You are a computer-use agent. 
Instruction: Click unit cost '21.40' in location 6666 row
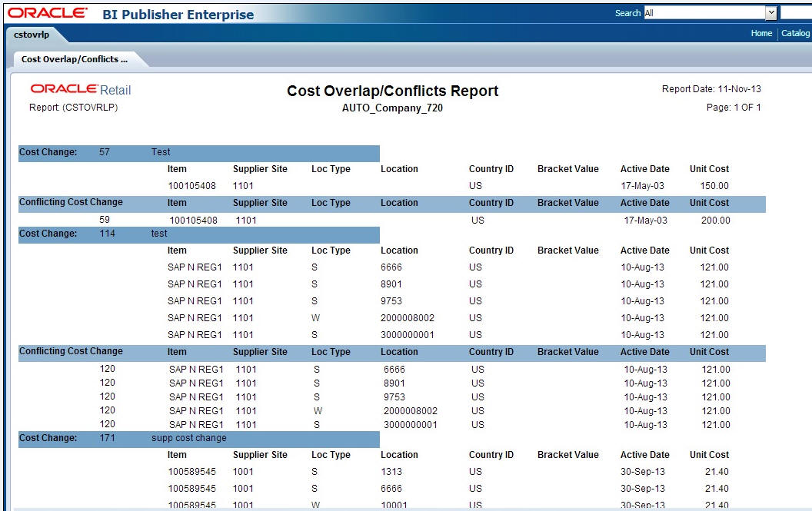pos(717,488)
